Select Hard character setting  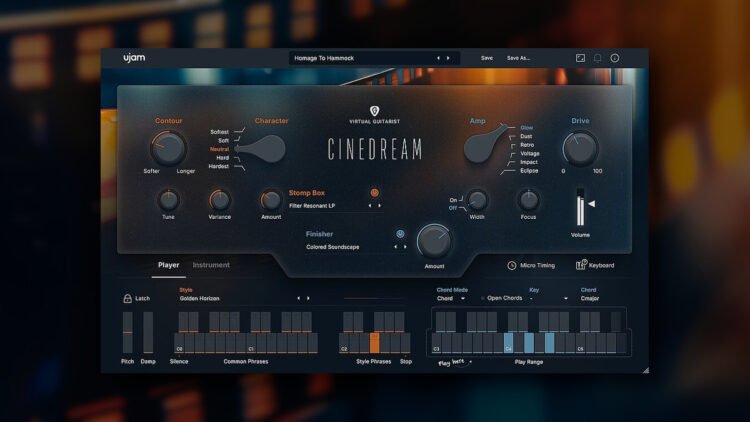click(x=222, y=158)
